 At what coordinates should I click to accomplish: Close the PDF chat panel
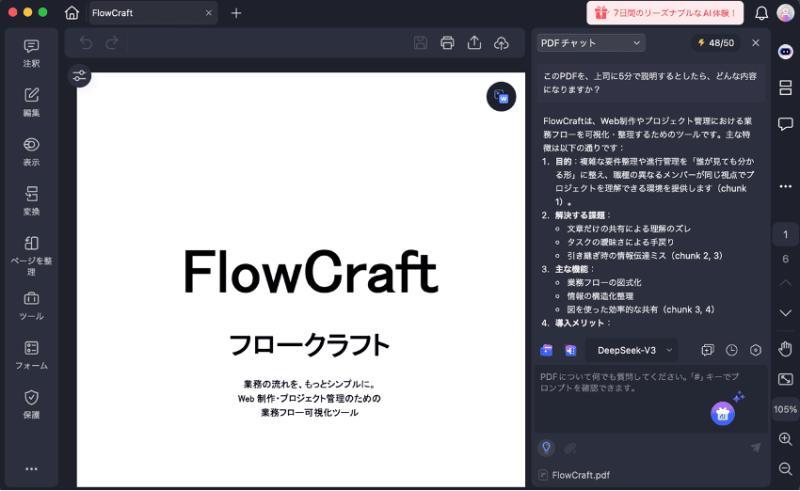[756, 43]
